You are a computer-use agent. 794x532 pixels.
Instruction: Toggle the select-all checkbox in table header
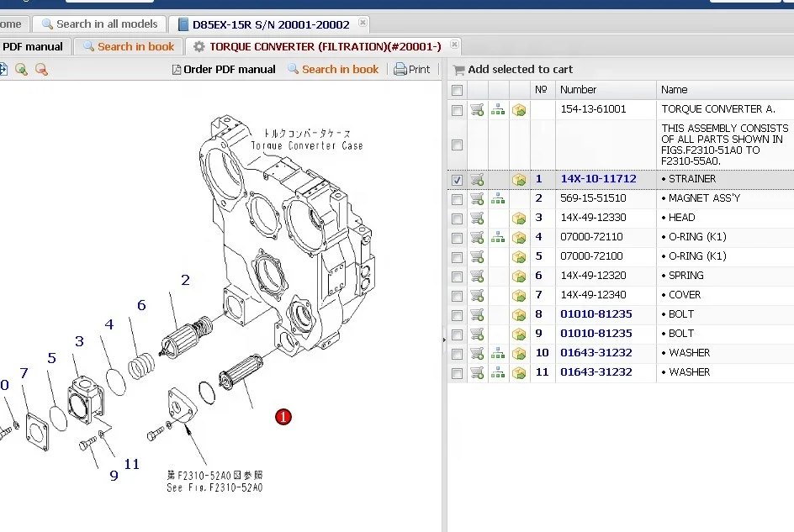pos(457,90)
